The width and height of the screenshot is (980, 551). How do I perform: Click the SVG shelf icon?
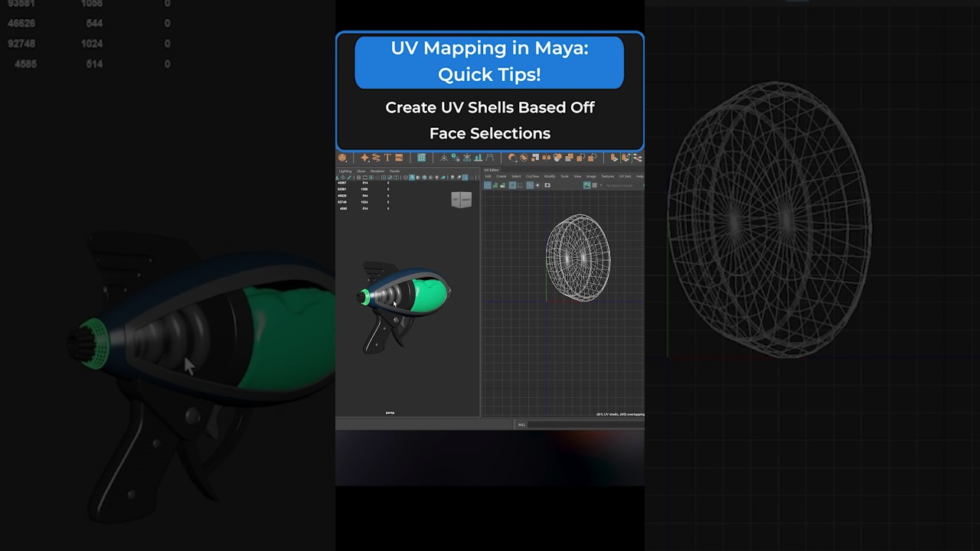click(399, 158)
